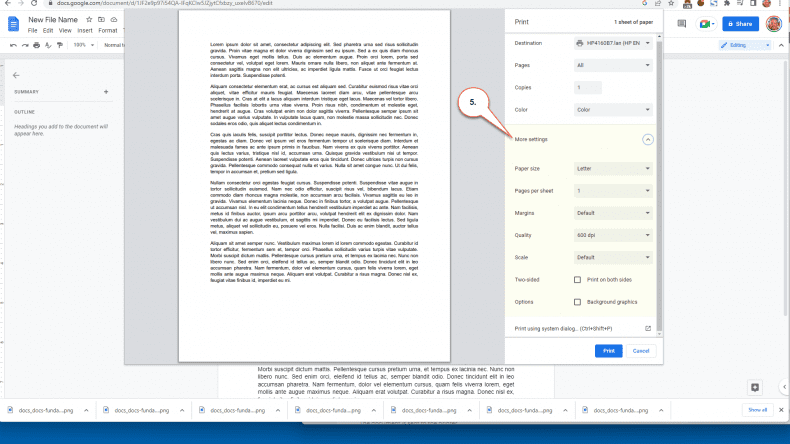Image resolution: width=790 pixels, height=444 pixels.
Task: Open the Scale dropdown
Action: [x=613, y=258]
